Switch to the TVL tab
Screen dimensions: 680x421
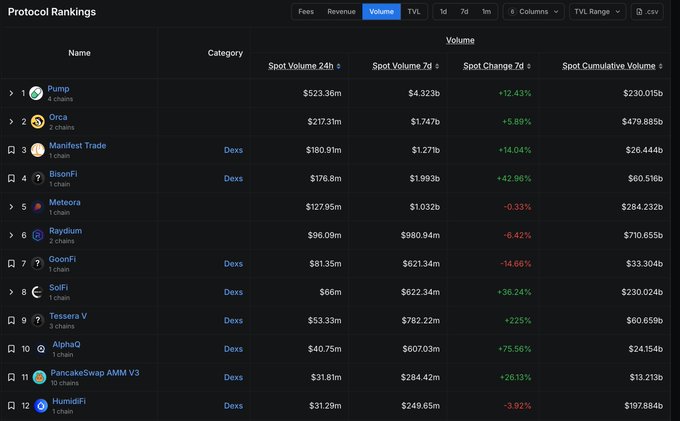click(414, 12)
